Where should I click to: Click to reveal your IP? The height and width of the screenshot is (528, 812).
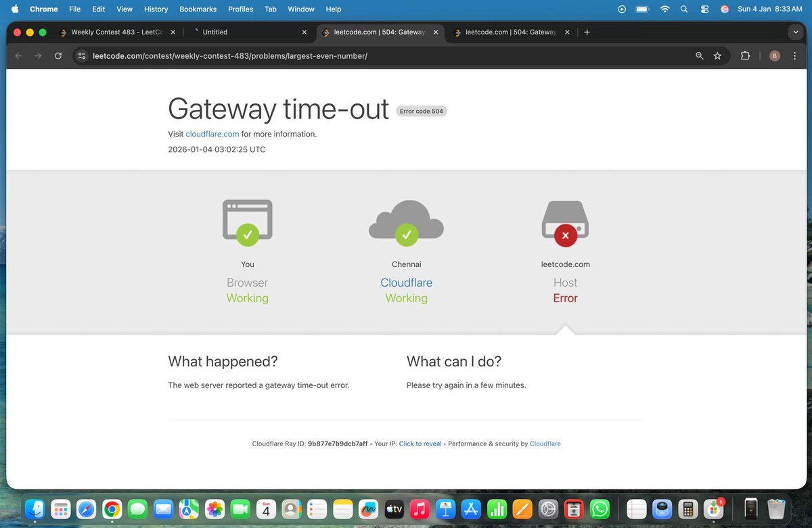point(420,443)
